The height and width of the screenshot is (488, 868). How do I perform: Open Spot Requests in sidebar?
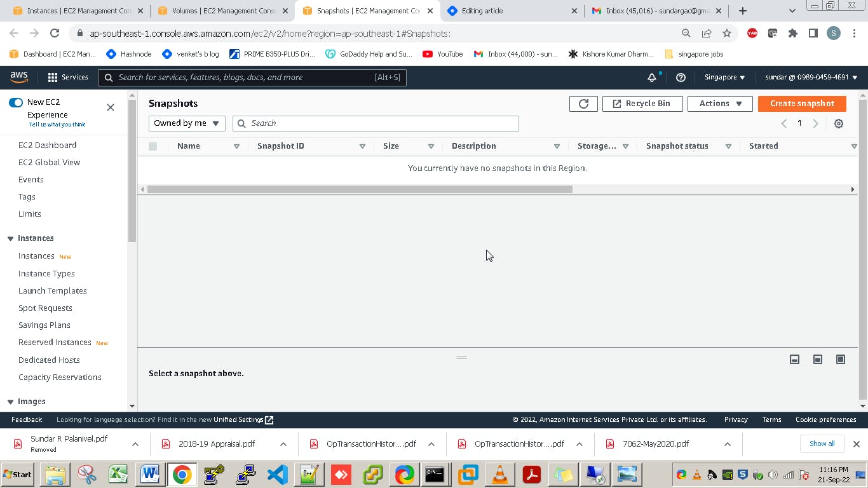click(45, 308)
